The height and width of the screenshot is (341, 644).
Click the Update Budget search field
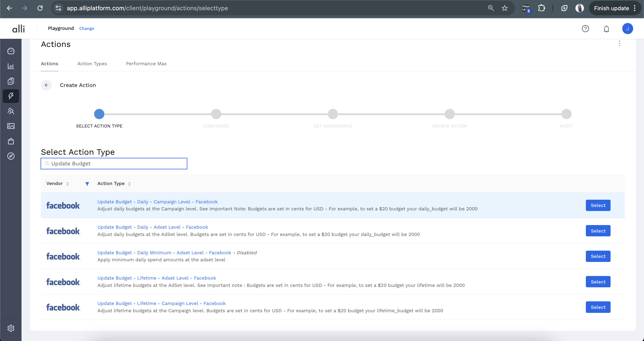(114, 164)
